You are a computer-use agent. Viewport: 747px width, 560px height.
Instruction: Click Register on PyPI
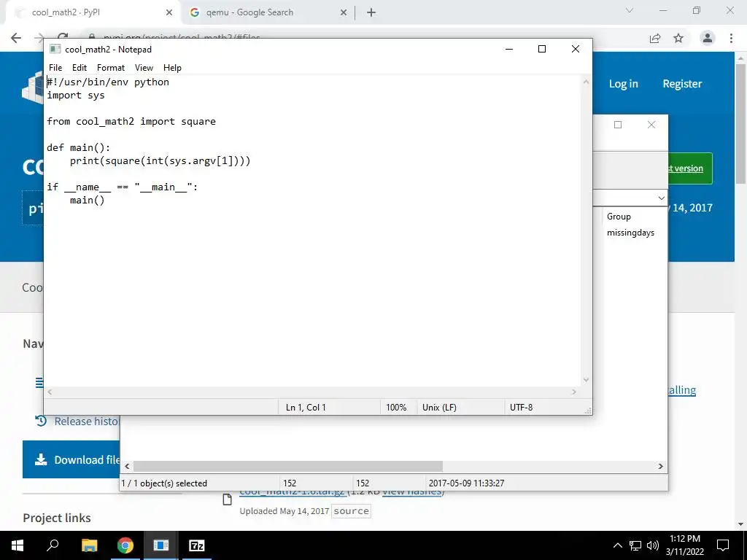pos(682,84)
